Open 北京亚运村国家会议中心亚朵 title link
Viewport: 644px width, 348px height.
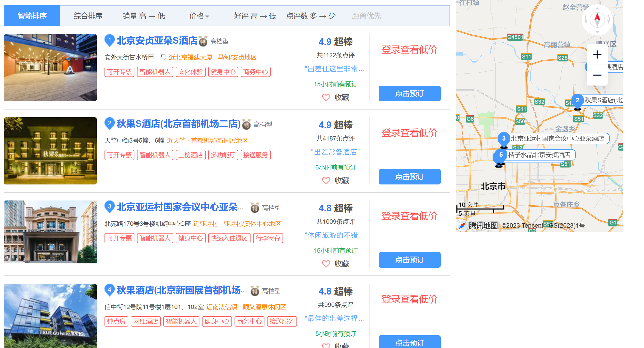[180, 207]
